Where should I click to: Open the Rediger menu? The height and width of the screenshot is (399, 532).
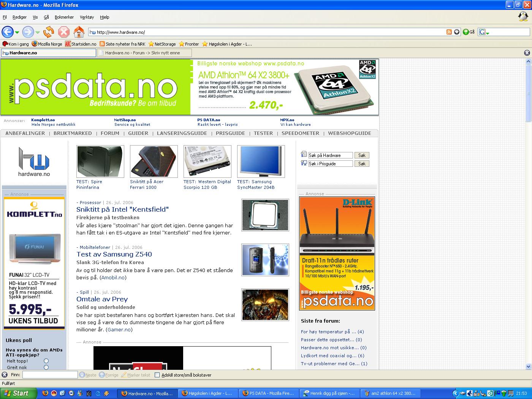coord(19,17)
